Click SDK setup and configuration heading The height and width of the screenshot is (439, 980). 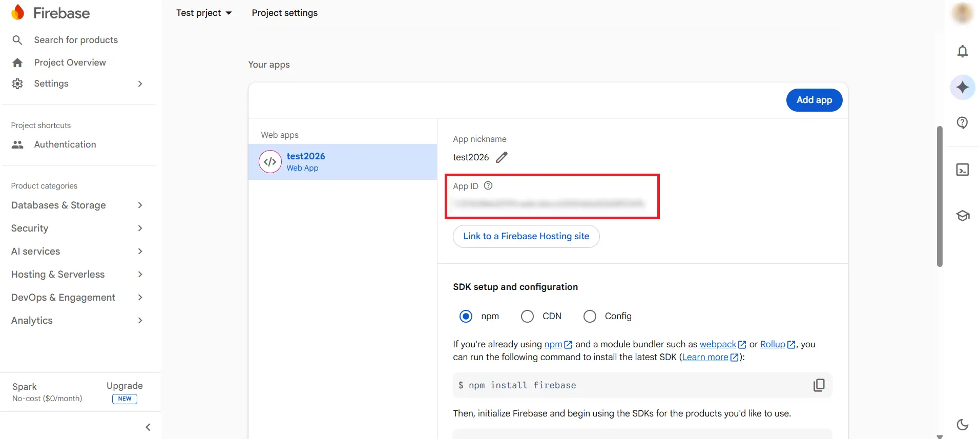(515, 287)
